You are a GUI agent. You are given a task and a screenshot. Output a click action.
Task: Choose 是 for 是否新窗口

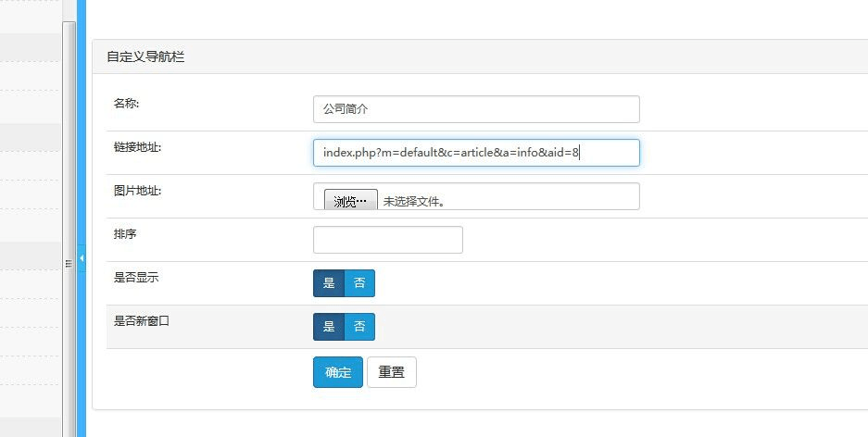329,327
